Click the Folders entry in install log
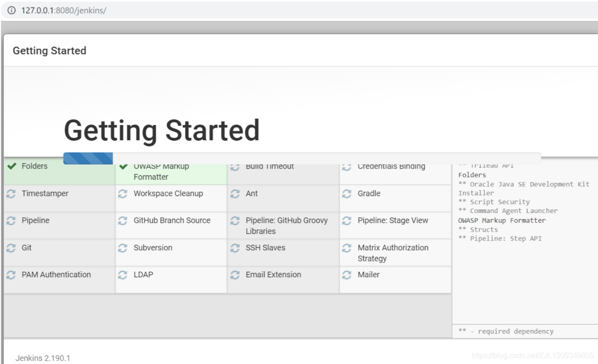The height and width of the screenshot is (364, 598). pyautogui.click(x=472, y=175)
